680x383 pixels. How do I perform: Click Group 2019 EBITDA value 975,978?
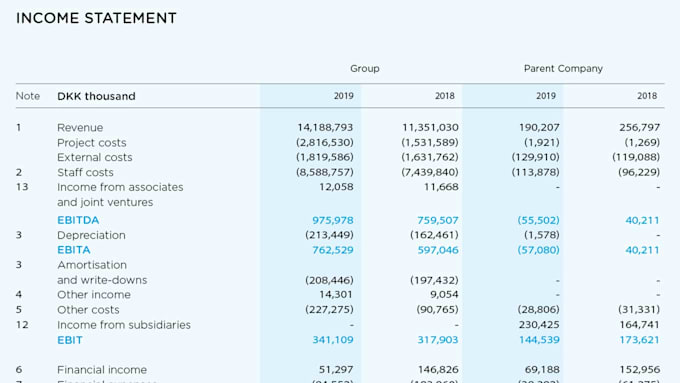(x=333, y=220)
